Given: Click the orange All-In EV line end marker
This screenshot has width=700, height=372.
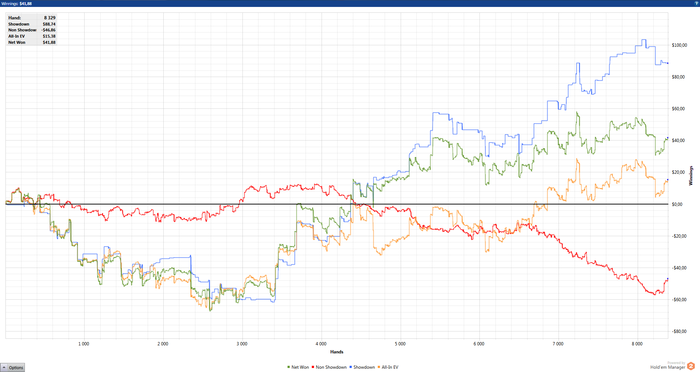Looking at the screenshot, I should (x=668, y=180).
